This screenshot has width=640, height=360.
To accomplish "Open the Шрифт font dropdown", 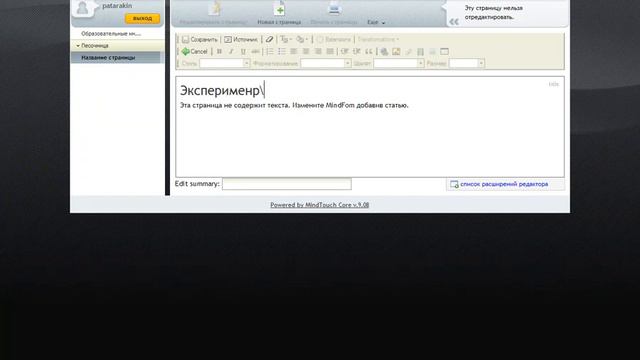I will tap(399, 63).
